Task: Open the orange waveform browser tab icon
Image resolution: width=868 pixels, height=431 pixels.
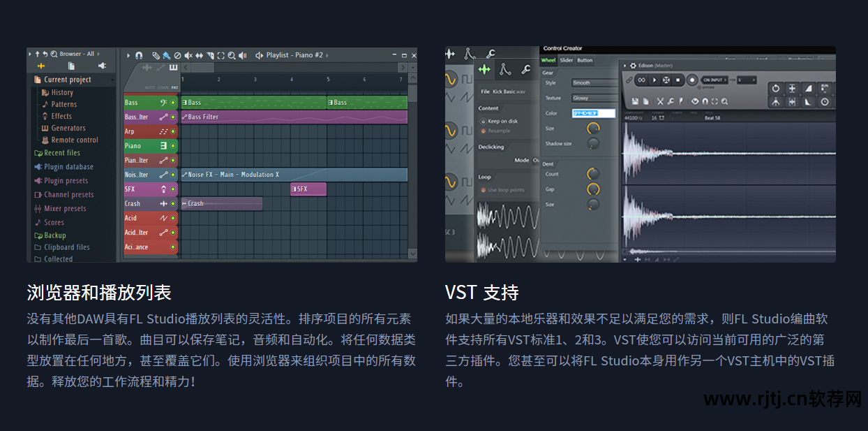Action: pos(40,66)
